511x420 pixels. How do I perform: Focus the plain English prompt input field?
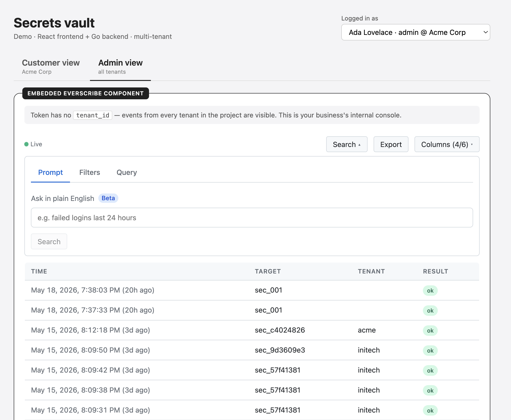point(252,218)
